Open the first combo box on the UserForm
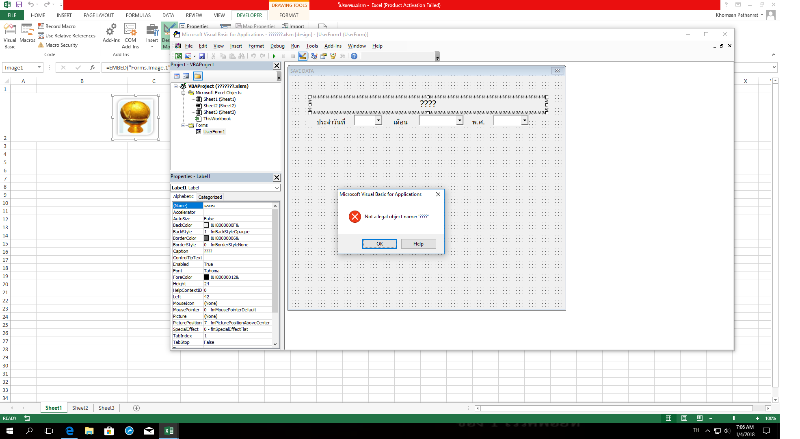This screenshot has height=439, width=800. [376, 121]
